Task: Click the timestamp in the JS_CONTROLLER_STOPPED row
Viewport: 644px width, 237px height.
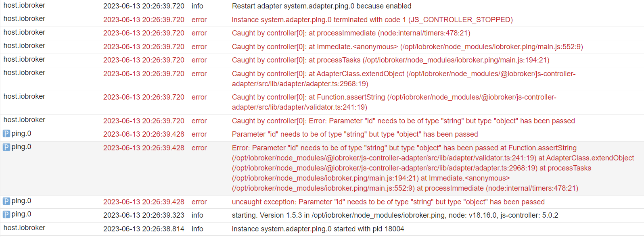Action: 144,20
